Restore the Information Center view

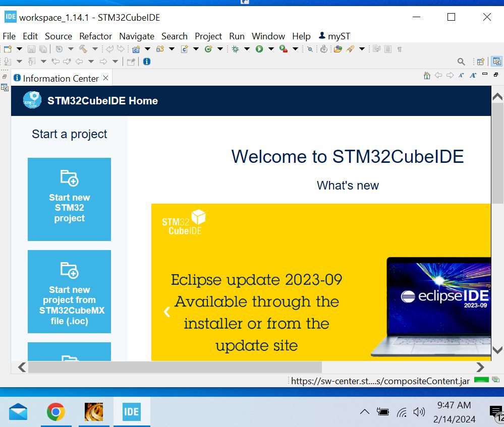496,75
